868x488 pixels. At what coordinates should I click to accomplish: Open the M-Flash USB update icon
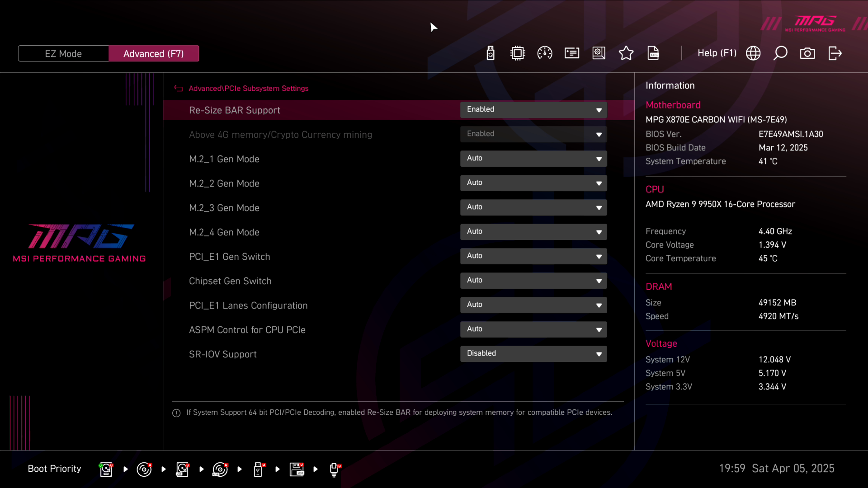click(x=491, y=53)
